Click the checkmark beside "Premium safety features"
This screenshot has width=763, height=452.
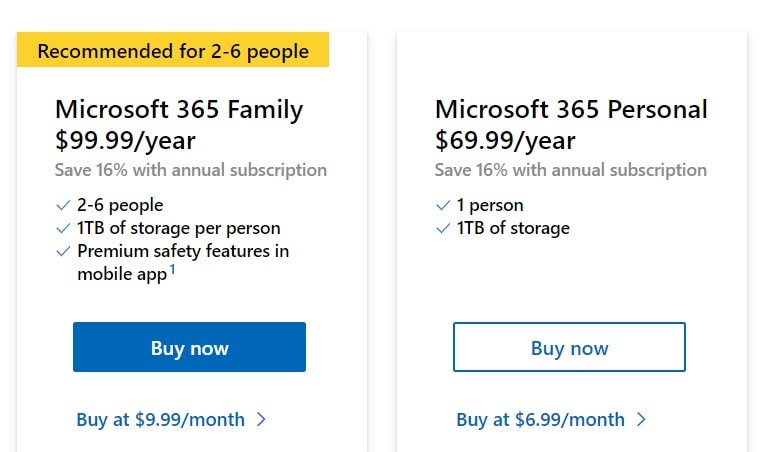62,252
